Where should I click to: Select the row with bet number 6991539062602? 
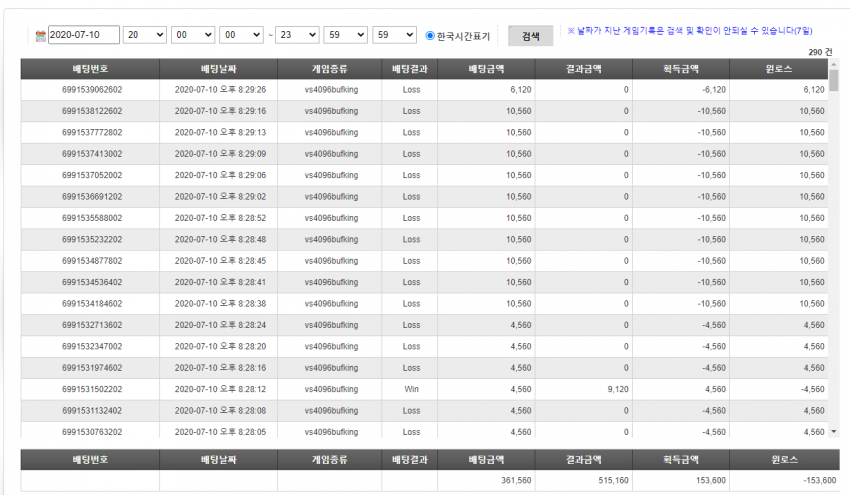point(424,89)
